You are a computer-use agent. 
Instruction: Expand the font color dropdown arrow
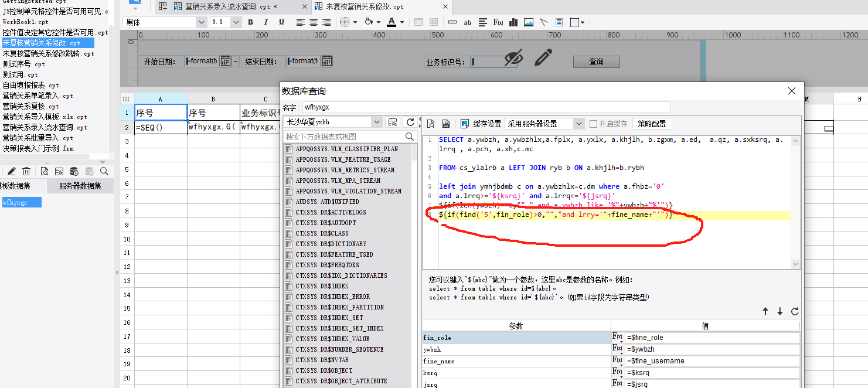403,22
